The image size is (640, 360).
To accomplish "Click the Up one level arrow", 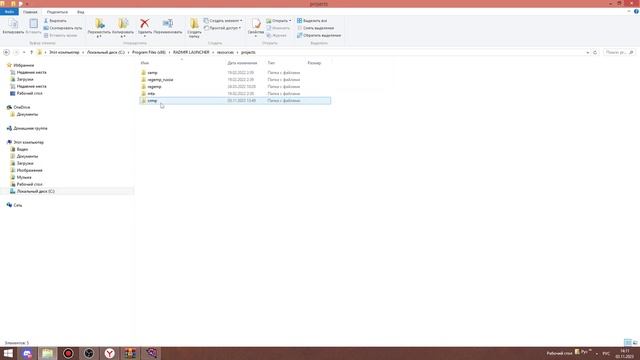I will (x=31, y=52).
